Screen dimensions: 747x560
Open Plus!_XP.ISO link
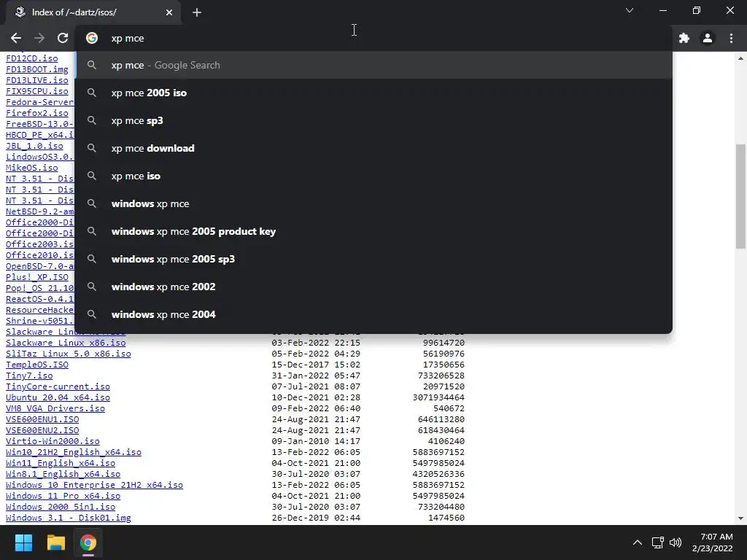(37, 277)
